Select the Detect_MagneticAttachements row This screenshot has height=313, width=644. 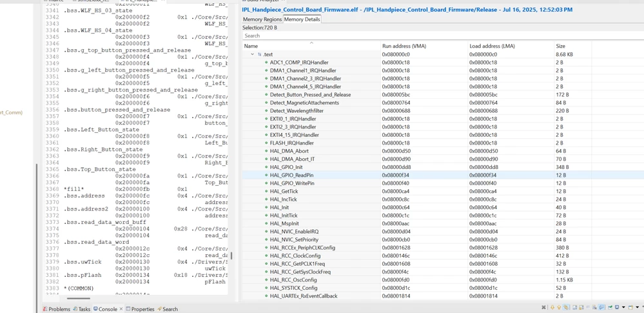tap(443, 103)
